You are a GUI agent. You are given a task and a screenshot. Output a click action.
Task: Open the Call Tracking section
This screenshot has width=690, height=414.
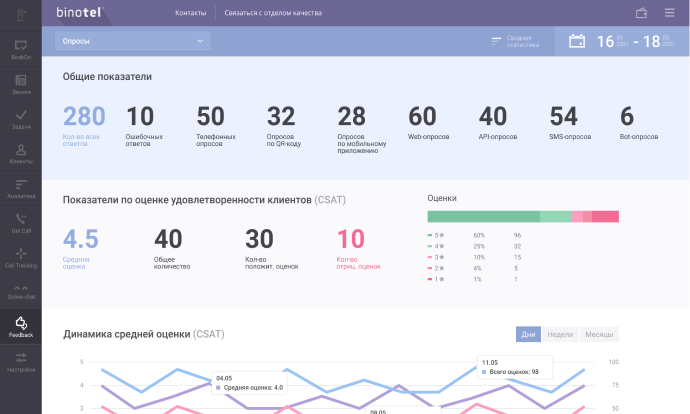coord(20,258)
